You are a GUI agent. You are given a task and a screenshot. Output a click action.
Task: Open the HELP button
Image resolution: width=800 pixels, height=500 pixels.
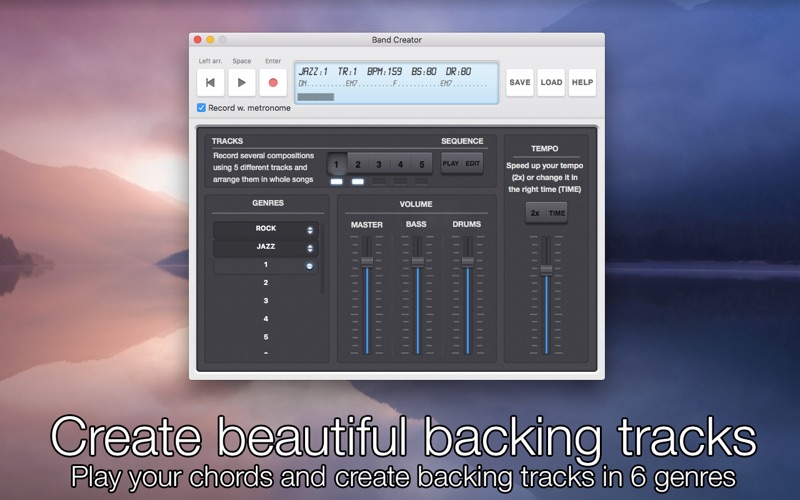tap(582, 83)
